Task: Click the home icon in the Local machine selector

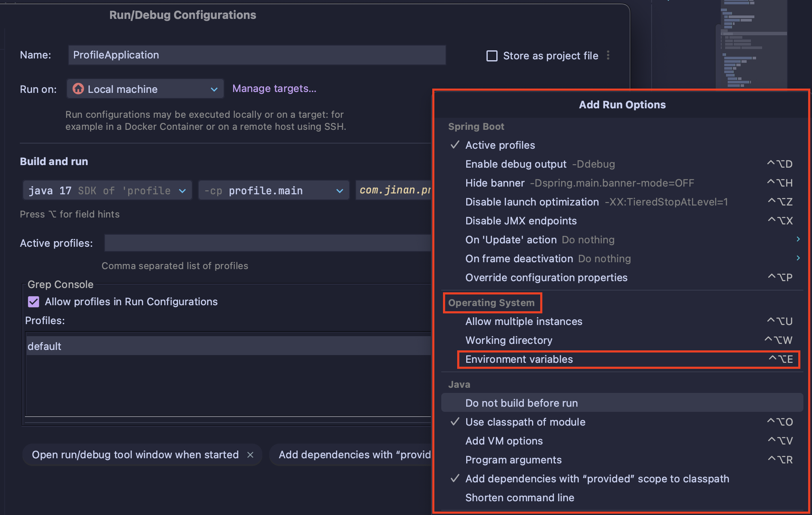Action: click(x=78, y=89)
